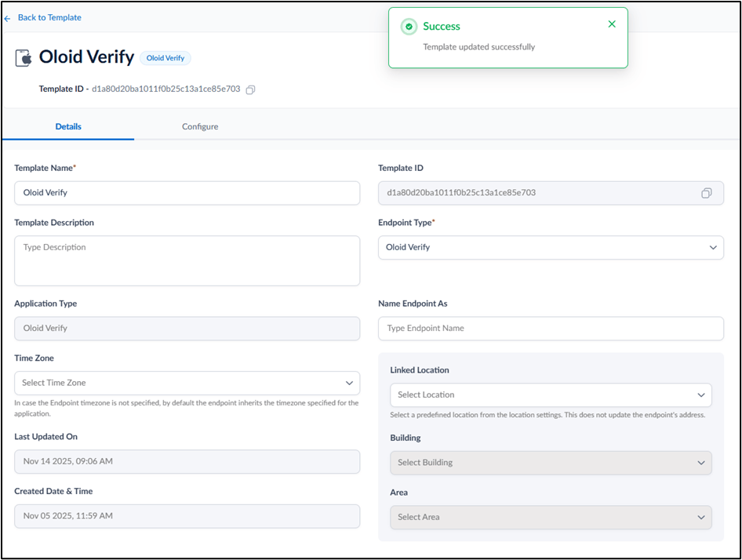Click the Building dropdown chevron
Screen dimensions: 742x560
(x=701, y=463)
